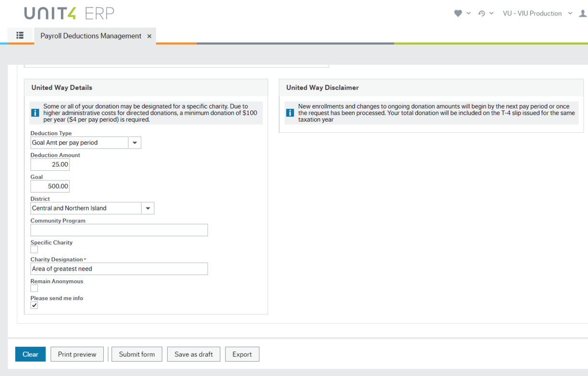Close the Payroll Deductions Management tab
Viewport: 588px width, 376px height.
pyautogui.click(x=149, y=36)
